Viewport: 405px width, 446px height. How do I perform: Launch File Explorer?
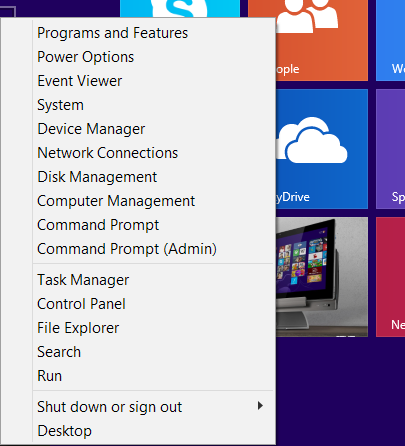pyautogui.click(x=78, y=328)
